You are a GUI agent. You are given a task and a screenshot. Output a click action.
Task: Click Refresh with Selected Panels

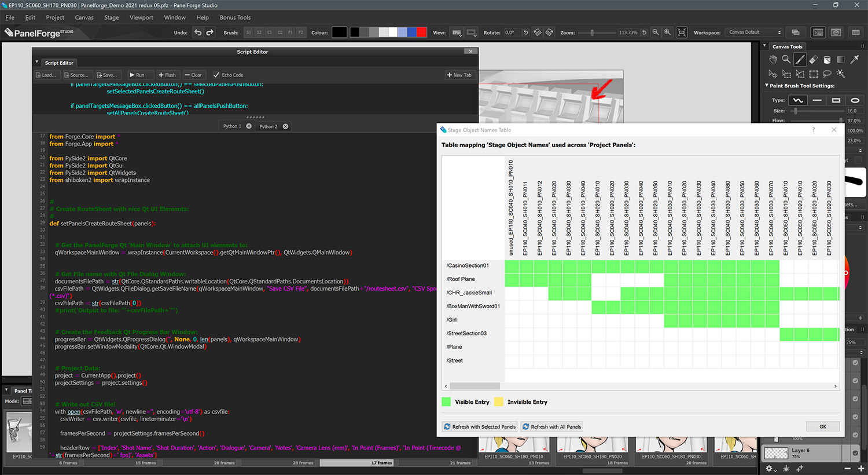pos(480,426)
